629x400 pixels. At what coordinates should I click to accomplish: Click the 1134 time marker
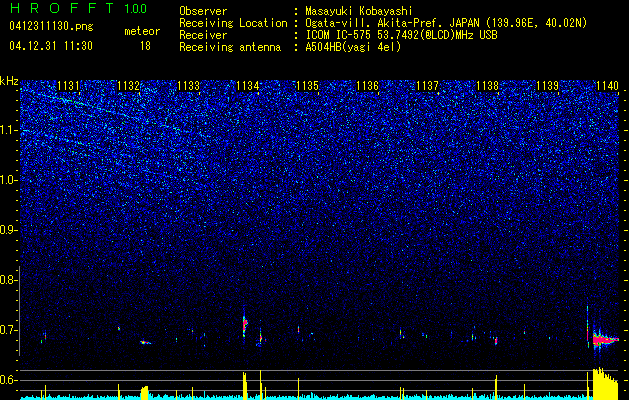point(248,86)
